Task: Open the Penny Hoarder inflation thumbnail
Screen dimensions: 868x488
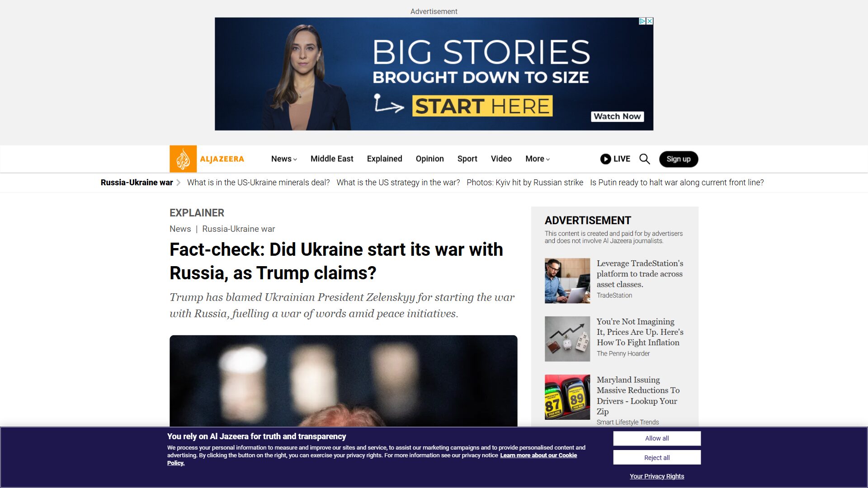Action: coord(567,339)
